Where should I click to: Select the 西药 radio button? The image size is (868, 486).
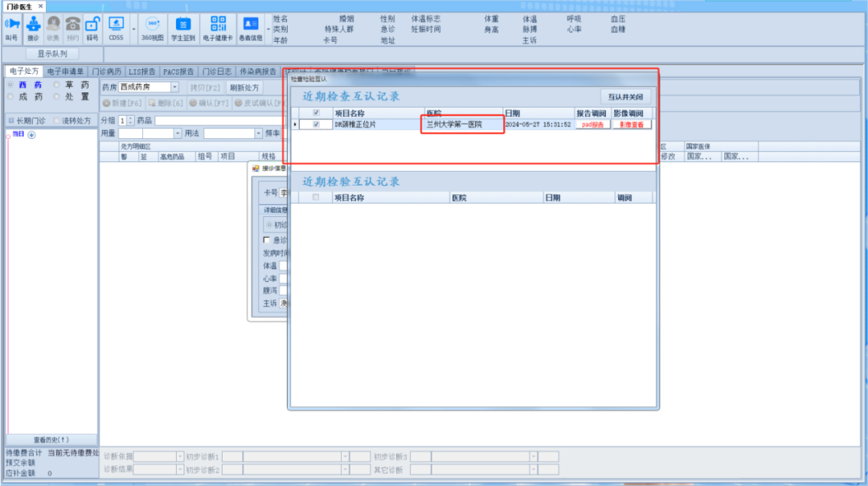tap(10, 84)
